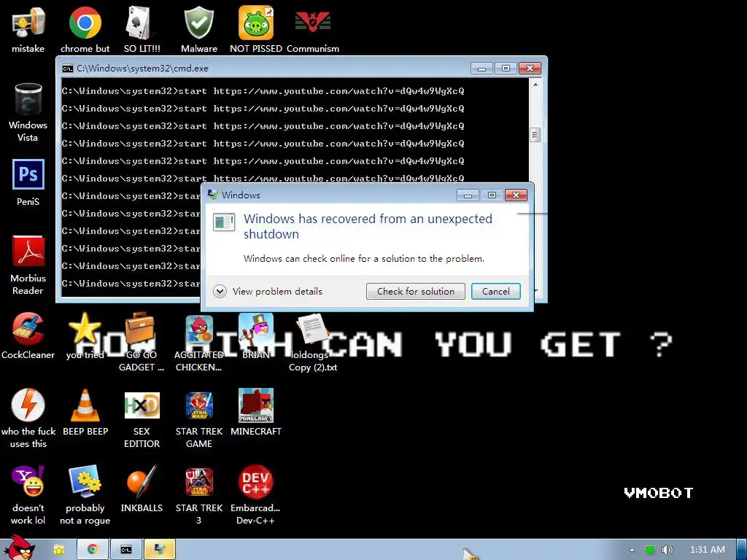Open the 'doesn't work lol' Yahoo icon
747x560 pixels.
(x=28, y=495)
